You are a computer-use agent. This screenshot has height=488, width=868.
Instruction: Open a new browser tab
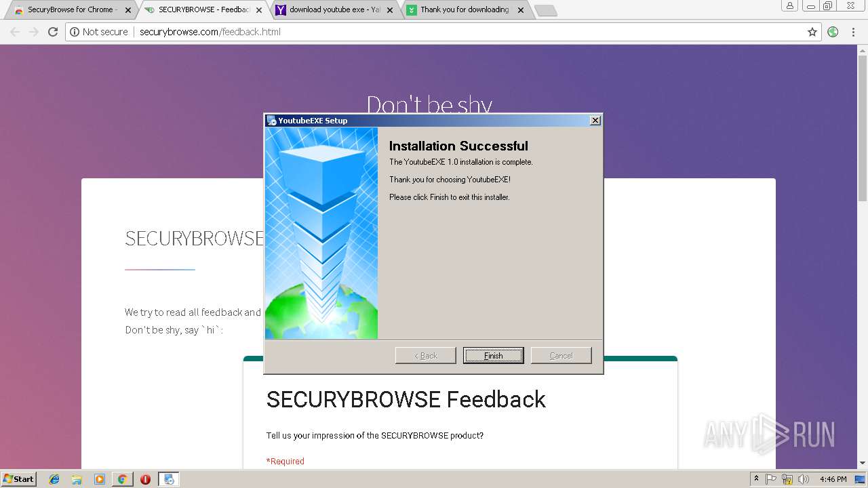pos(546,10)
